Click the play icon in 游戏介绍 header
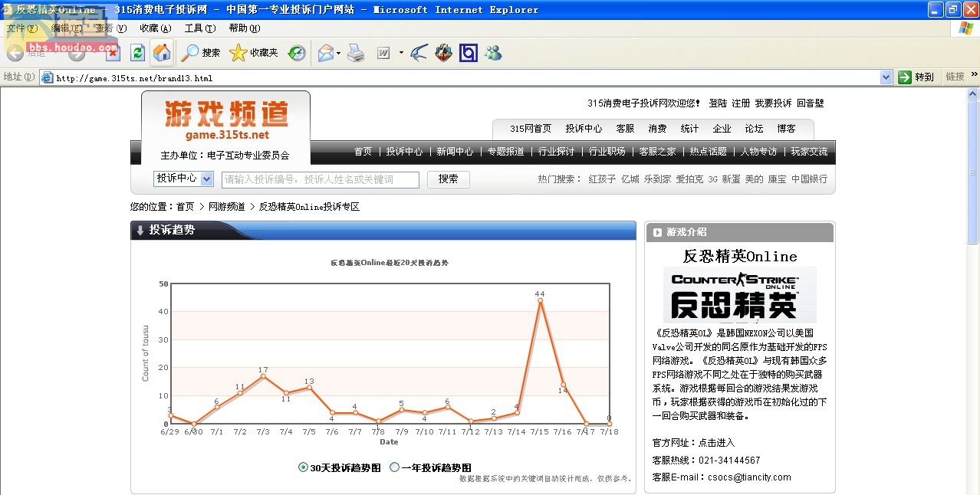Viewport: 980px width, 495px height. (657, 232)
